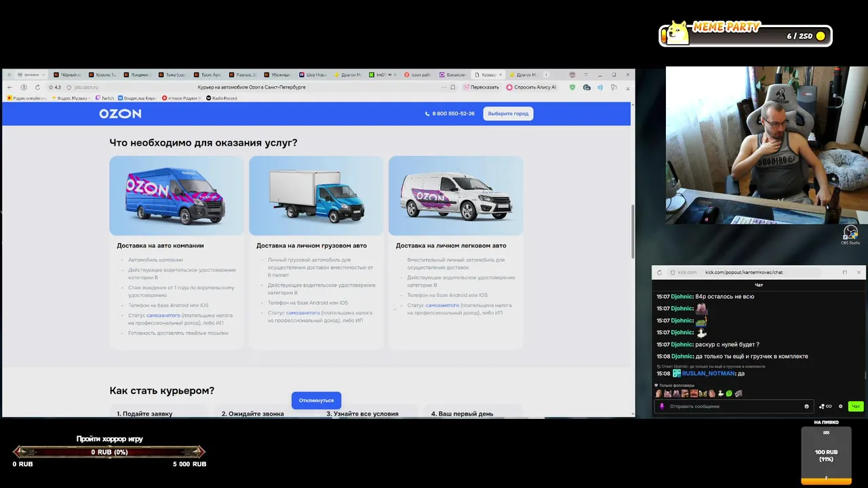Click the job.ozon.ru address field

pyautogui.click(x=87, y=87)
